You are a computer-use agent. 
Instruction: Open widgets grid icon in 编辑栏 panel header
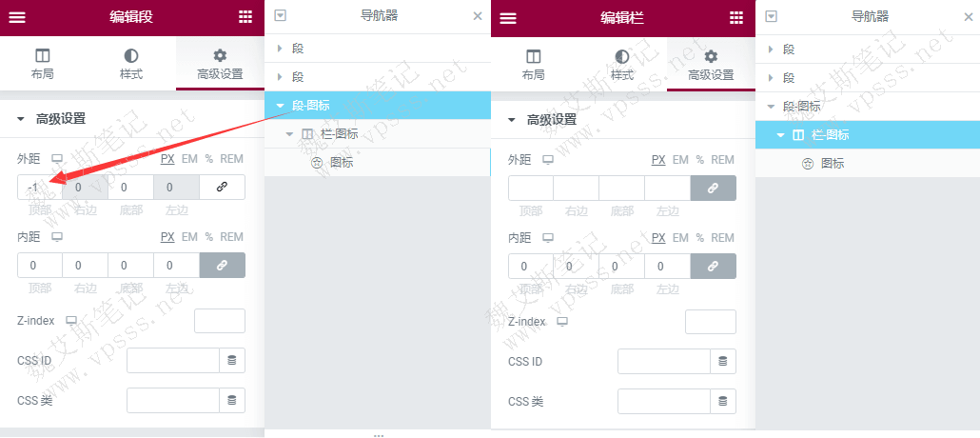[x=736, y=18]
